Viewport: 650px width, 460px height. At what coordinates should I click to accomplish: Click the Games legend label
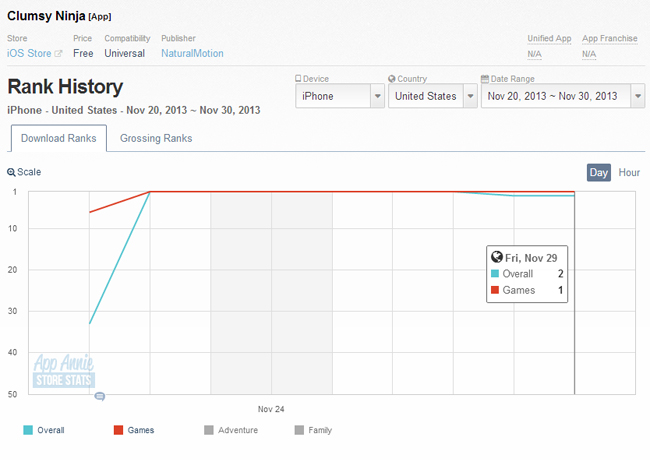[141, 430]
